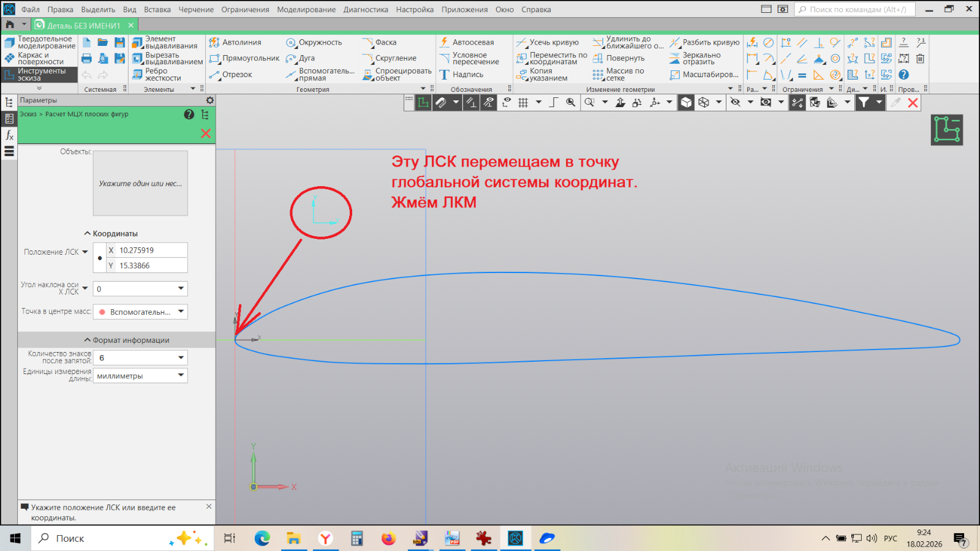The width and height of the screenshot is (980, 551).
Task: Open the Parameters panel settings gear
Action: coord(210,100)
